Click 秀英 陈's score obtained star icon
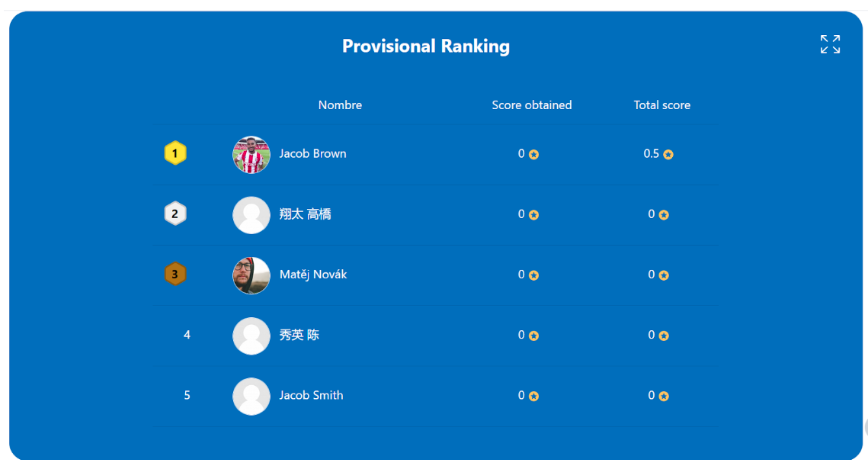 coord(533,336)
